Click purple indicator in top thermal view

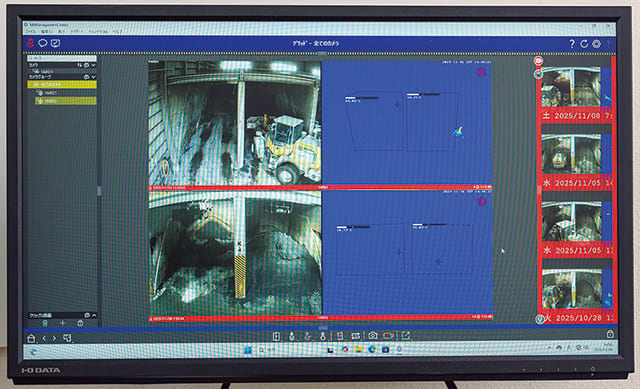tap(481, 73)
